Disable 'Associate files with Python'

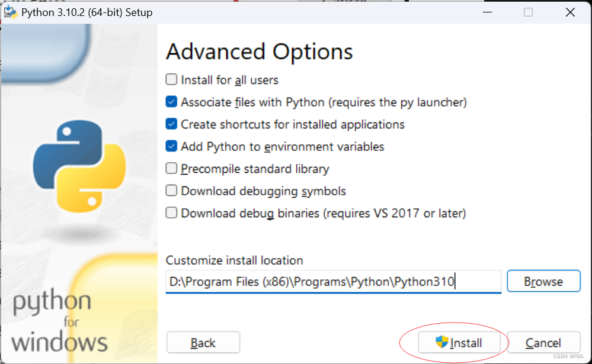click(x=171, y=101)
